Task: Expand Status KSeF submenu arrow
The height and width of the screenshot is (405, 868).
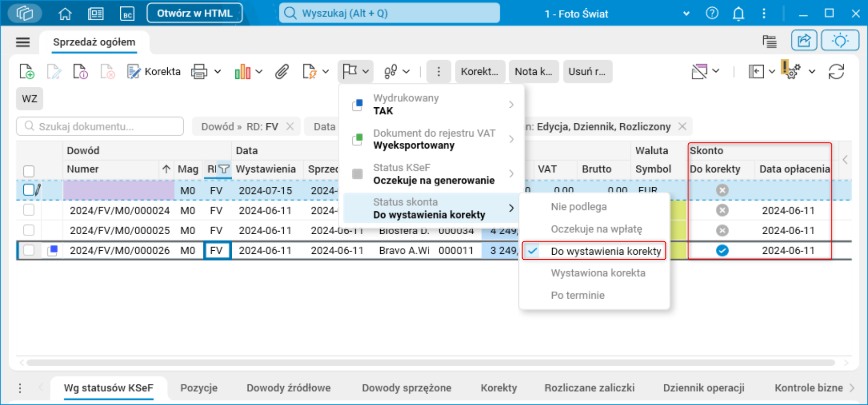Action: 511,174
